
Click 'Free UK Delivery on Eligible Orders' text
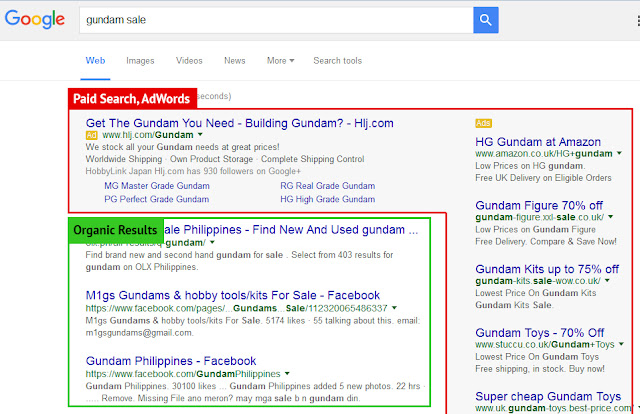[543, 178]
